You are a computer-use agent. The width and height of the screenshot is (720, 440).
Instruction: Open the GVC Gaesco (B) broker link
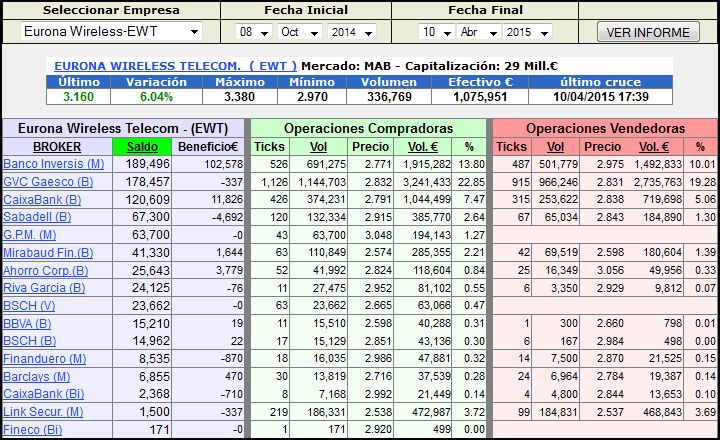pyautogui.click(x=48, y=182)
